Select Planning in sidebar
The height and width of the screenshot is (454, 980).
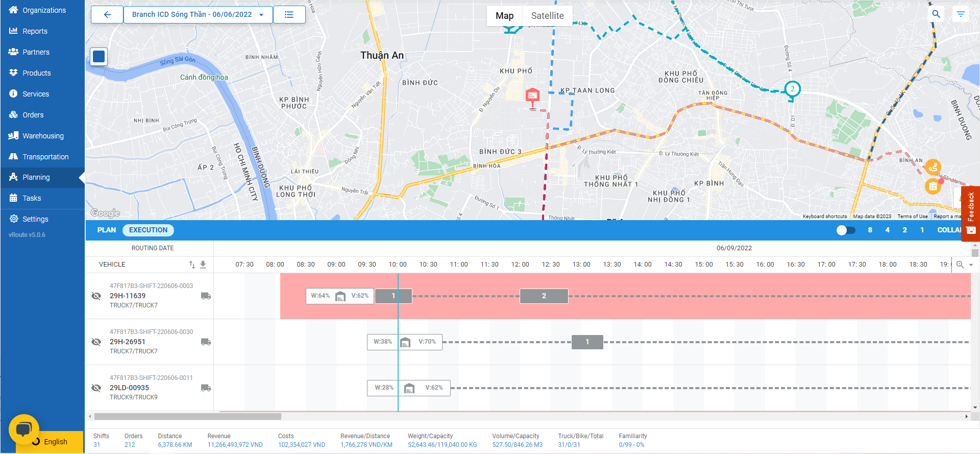click(42, 177)
